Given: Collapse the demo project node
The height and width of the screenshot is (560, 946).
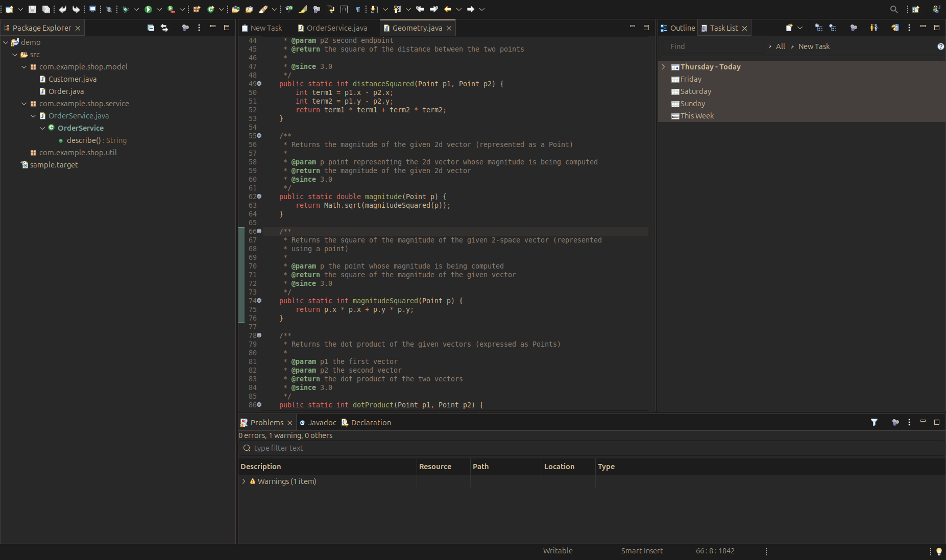Looking at the screenshot, I should [x=6, y=42].
